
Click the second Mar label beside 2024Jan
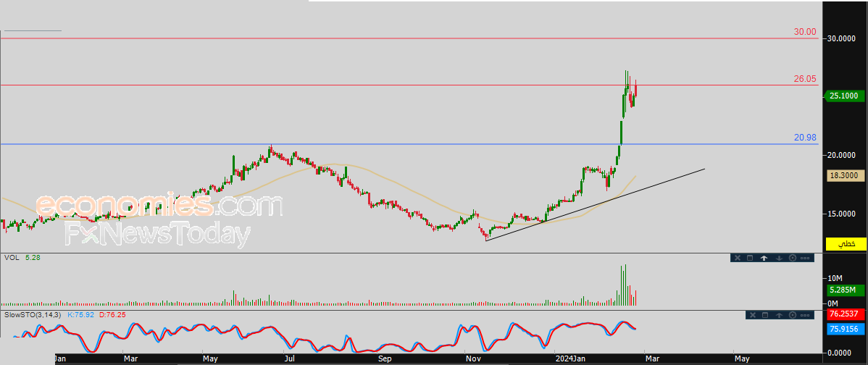(x=652, y=359)
